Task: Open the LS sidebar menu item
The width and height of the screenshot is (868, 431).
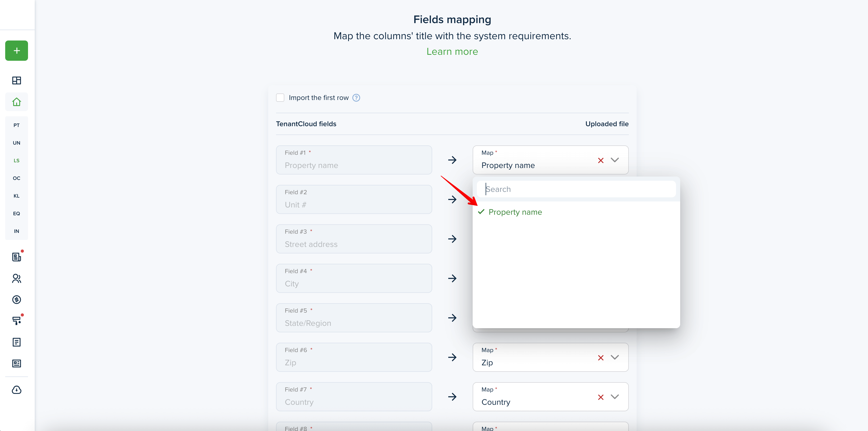Action: click(x=17, y=160)
